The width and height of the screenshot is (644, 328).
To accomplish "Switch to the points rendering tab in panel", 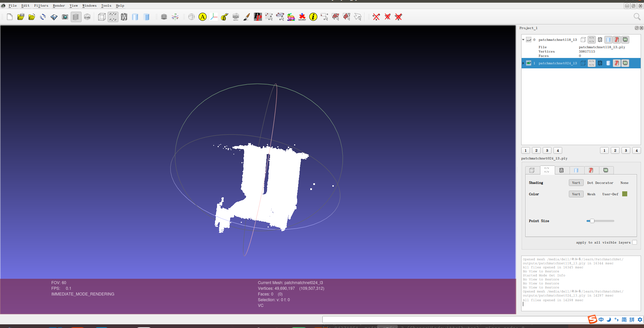I will (x=547, y=170).
